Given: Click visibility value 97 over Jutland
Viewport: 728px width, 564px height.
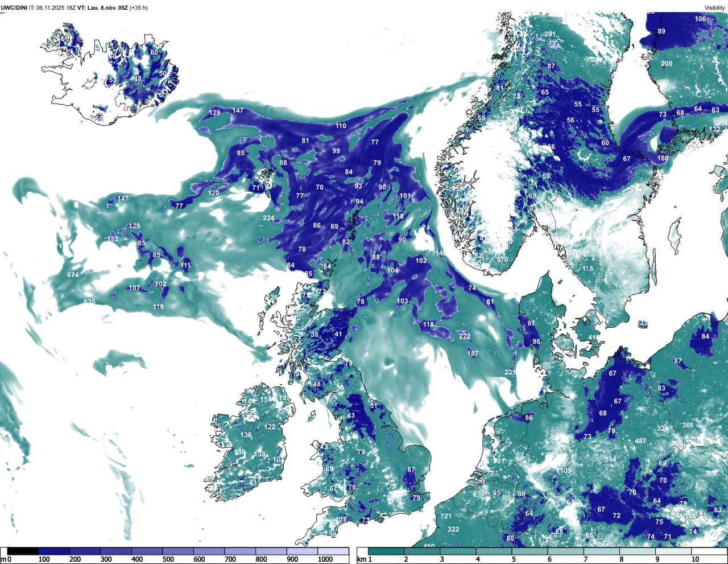Looking at the screenshot, I should pos(531,323).
